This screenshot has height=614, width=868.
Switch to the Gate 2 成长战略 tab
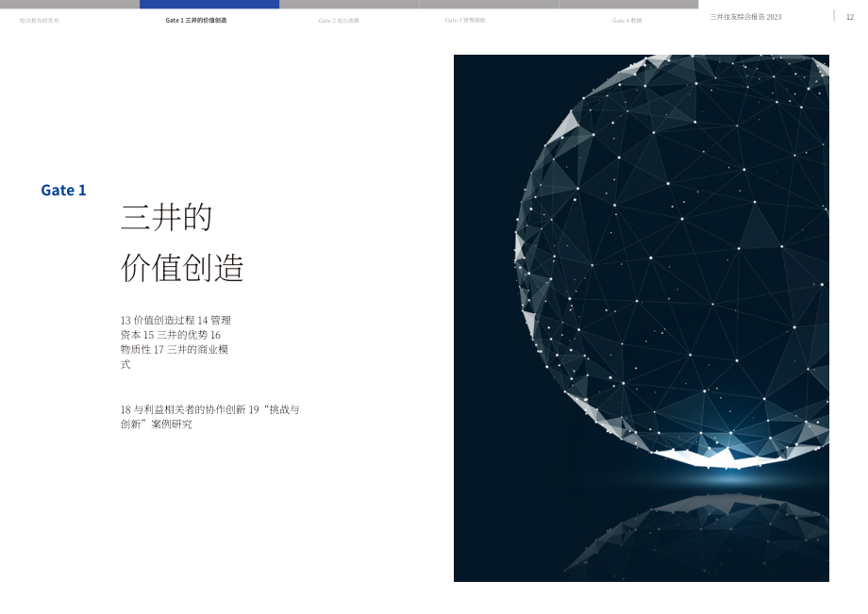339,21
